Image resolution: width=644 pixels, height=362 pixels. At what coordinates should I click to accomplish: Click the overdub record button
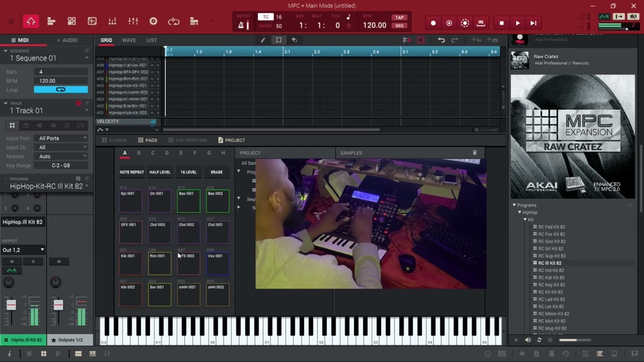click(x=449, y=23)
